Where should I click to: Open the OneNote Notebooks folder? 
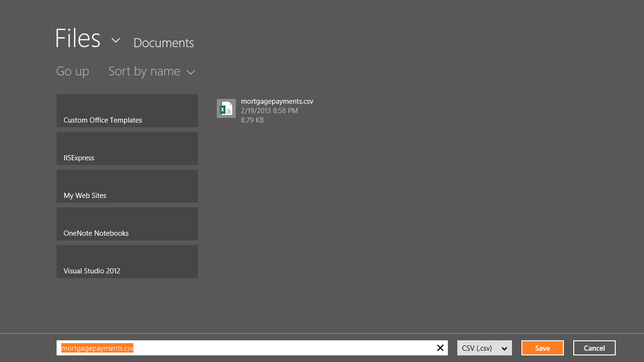pos(127,224)
